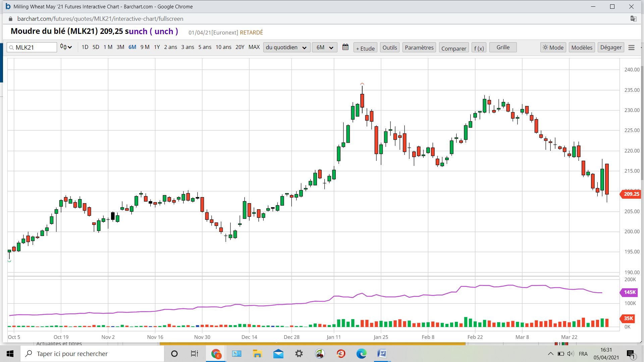Viewport: 644px width, 362px height.
Task: Toggle the 145K open interest label
Action: coord(629,292)
